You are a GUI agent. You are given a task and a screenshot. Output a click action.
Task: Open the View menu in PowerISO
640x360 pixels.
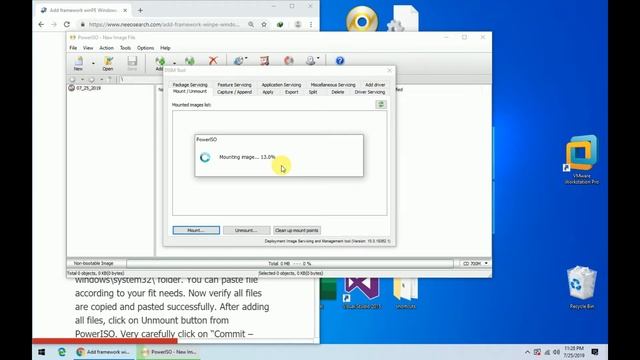tap(88, 48)
